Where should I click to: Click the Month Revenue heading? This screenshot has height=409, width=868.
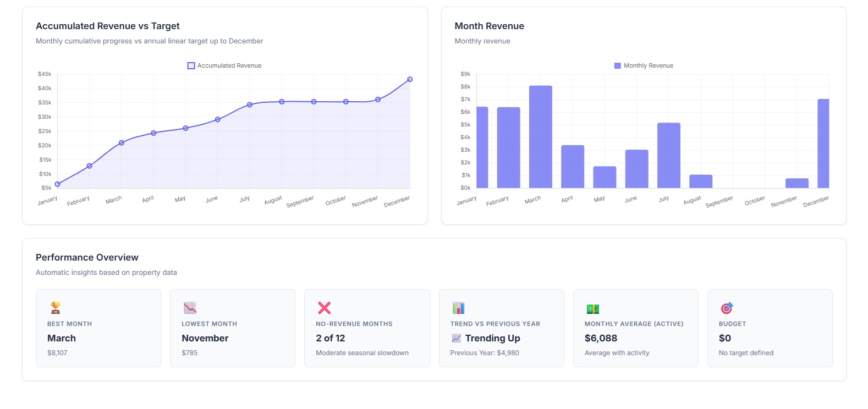(x=490, y=26)
